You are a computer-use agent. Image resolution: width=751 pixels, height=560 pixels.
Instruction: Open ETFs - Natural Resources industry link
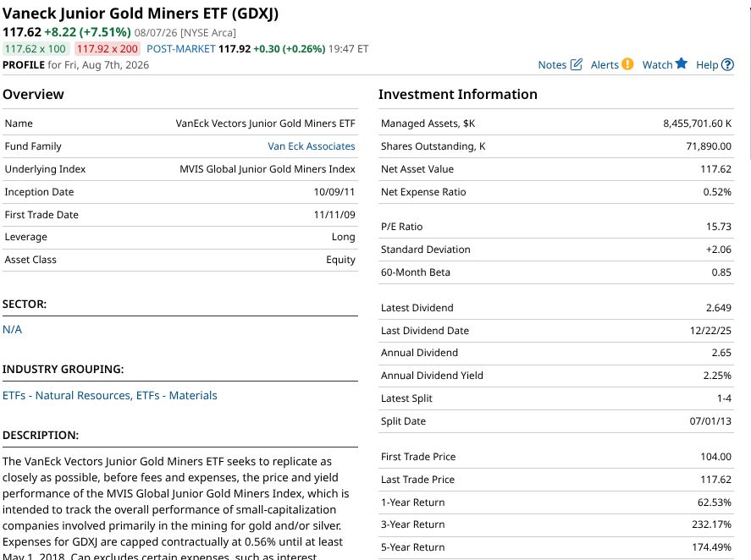[66, 395]
